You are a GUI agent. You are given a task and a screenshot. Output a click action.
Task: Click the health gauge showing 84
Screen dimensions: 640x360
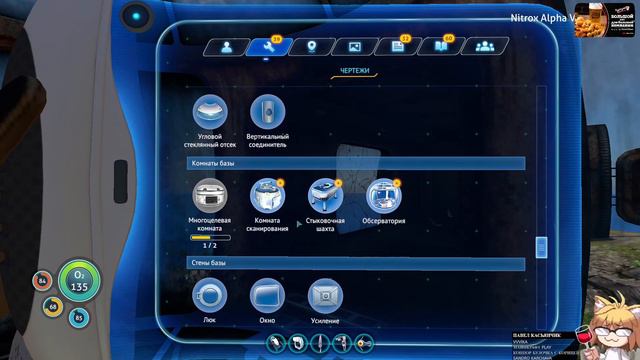pyautogui.click(x=42, y=281)
